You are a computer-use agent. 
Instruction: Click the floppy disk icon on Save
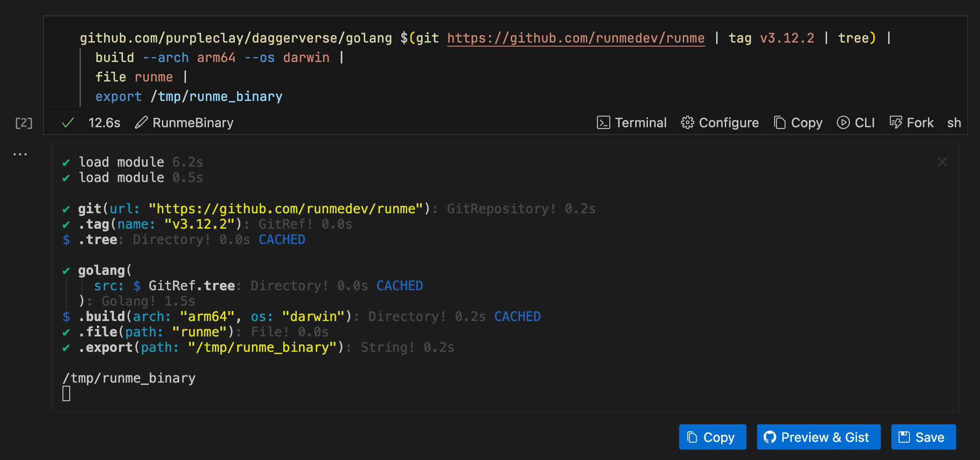click(x=903, y=437)
